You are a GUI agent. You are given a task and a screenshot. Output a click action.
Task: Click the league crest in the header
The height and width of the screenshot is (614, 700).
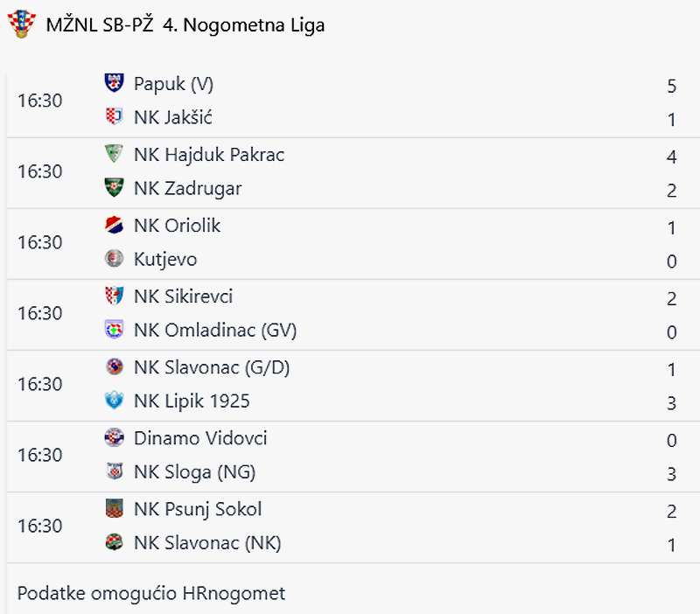pos(21,24)
